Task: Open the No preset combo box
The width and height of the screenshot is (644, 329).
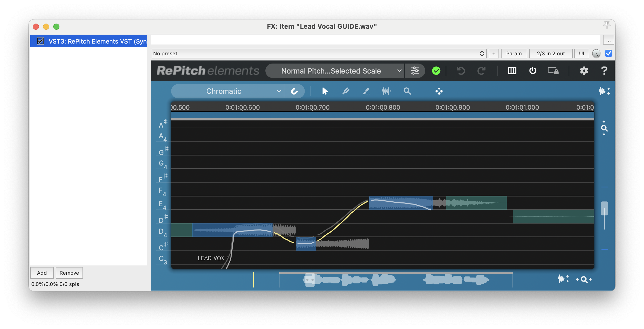Action: (319, 54)
